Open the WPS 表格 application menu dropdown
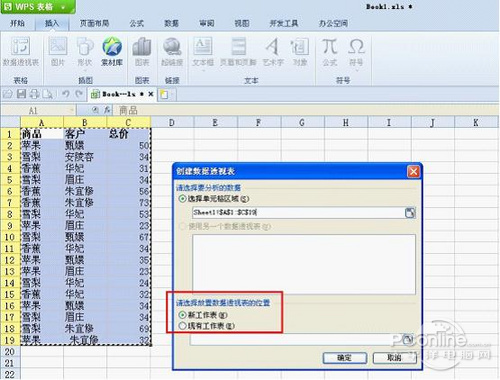500x380 pixels. [x=63, y=7]
